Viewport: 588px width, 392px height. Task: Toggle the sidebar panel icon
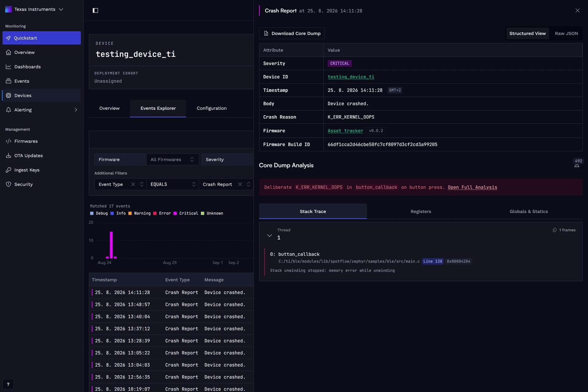pos(95,10)
